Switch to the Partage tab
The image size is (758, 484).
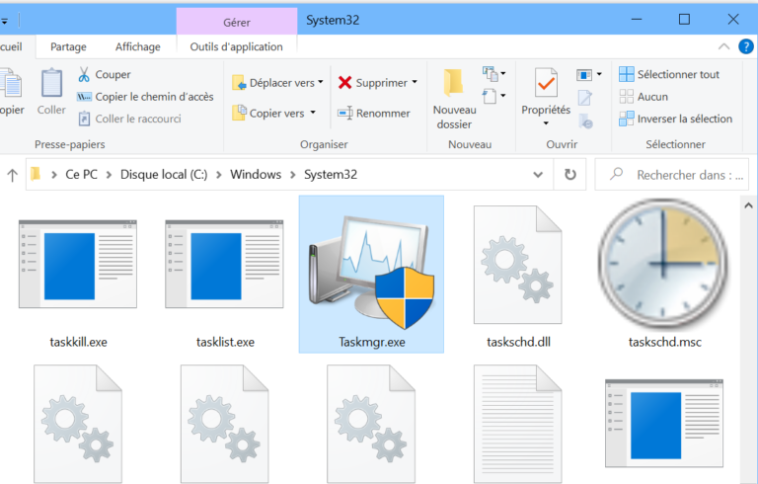(x=68, y=46)
